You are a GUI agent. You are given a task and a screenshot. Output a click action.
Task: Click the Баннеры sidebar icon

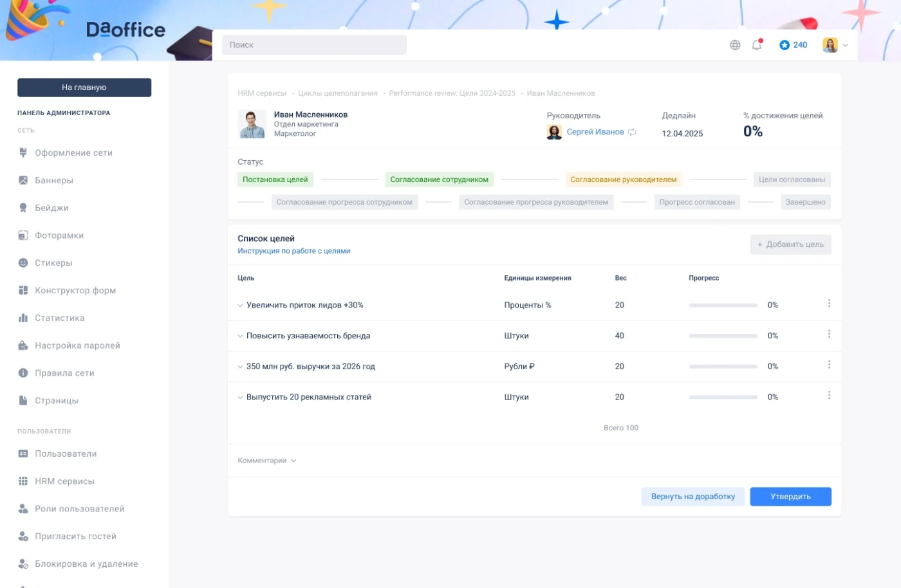click(23, 180)
